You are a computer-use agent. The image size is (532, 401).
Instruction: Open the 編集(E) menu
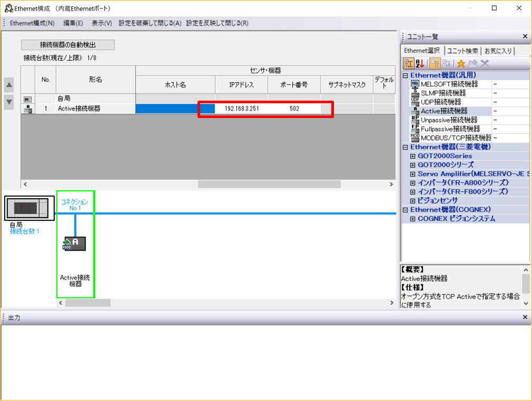pyautogui.click(x=73, y=23)
